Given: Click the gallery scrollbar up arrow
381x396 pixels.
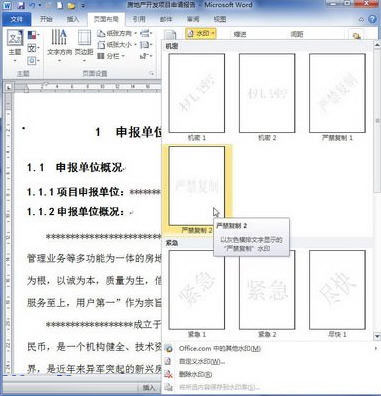Looking at the screenshot, I should click(x=377, y=44).
